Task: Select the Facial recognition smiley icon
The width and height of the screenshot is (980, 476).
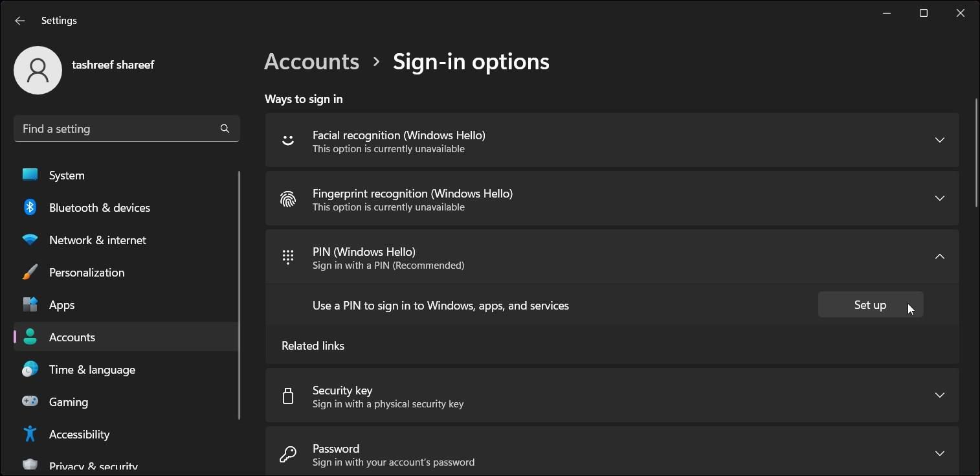Action: click(x=287, y=140)
